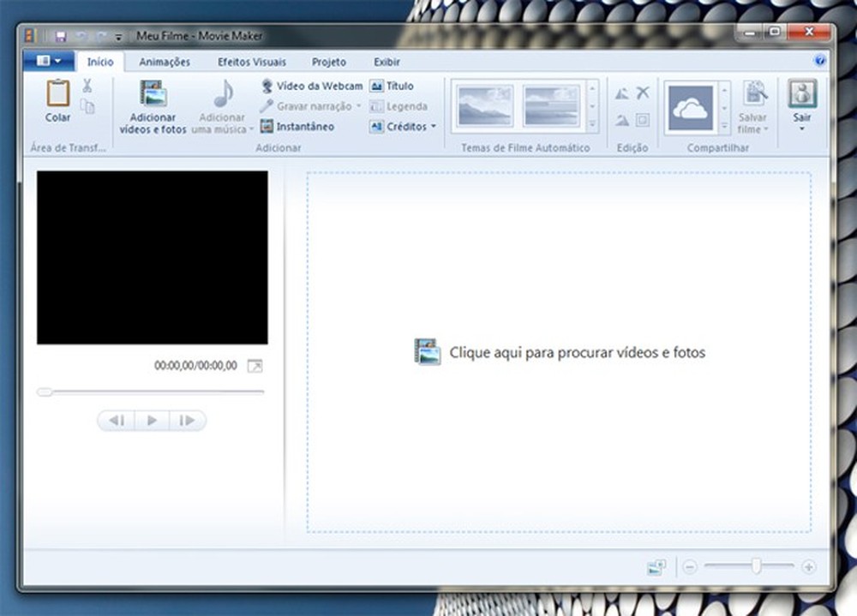Select the Adicionar vídeos e fotos tool
This screenshot has width=857, height=616.
[x=153, y=106]
